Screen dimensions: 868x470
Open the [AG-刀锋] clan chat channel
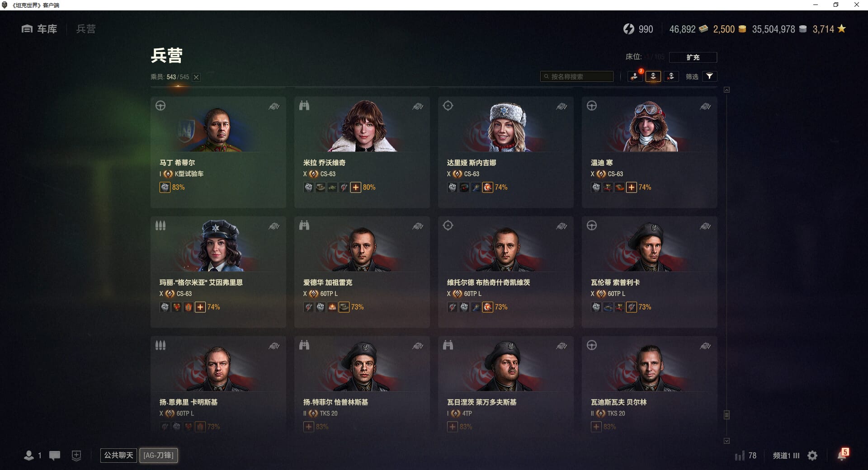click(x=158, y=455)
